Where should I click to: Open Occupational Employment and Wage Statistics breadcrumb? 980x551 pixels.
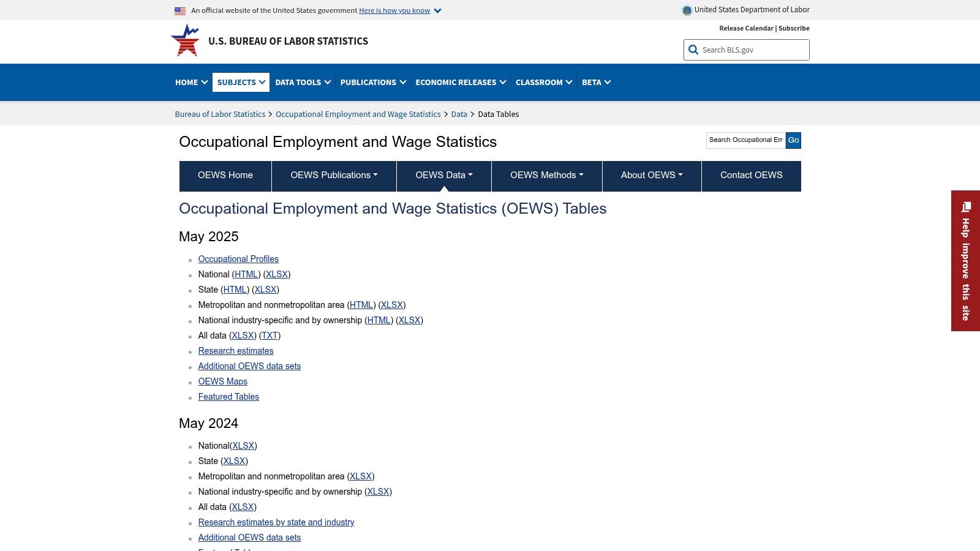coord(358,114)
